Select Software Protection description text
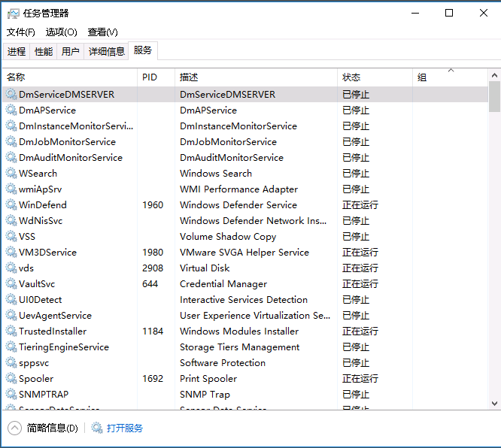This screenshot has width=501, height=448. pyautogui.click(x=223, y=363)
